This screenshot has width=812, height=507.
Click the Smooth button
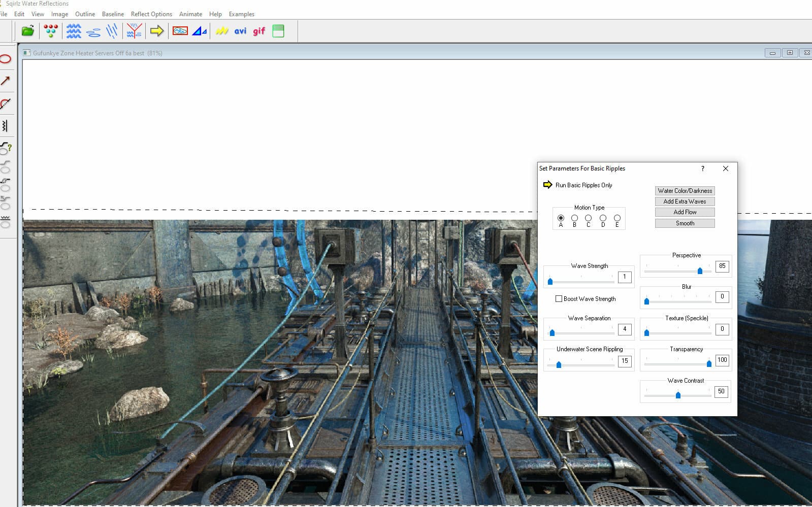pos(685,223)
